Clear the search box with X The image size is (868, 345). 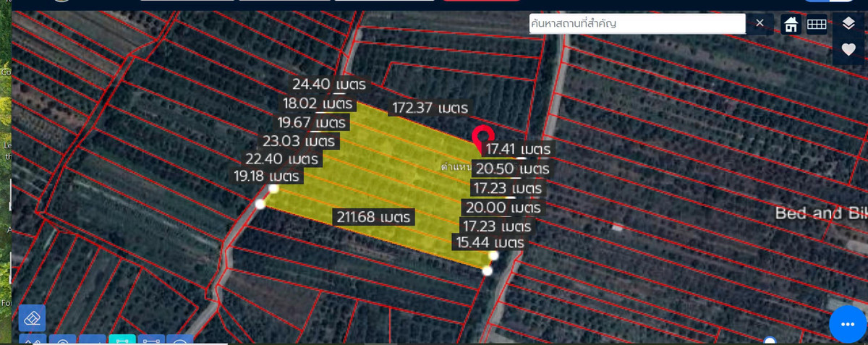pyautogui.click(x=759, y=23)
